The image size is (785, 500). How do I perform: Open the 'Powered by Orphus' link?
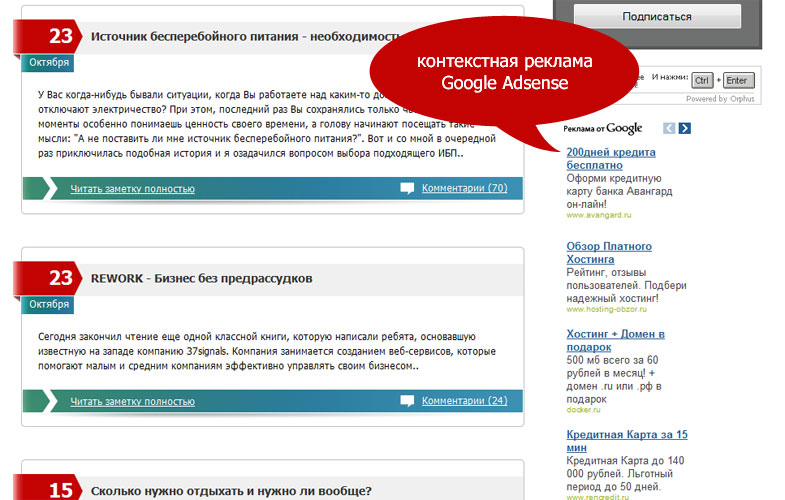pos(720,99)
